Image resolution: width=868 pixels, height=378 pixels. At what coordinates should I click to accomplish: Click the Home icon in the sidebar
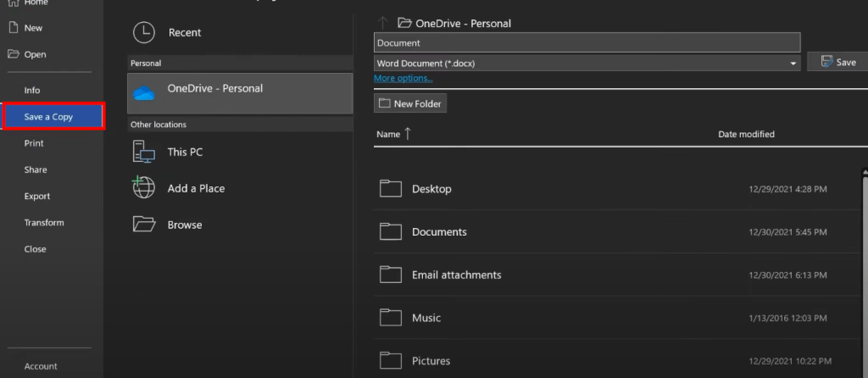point(13,3)
